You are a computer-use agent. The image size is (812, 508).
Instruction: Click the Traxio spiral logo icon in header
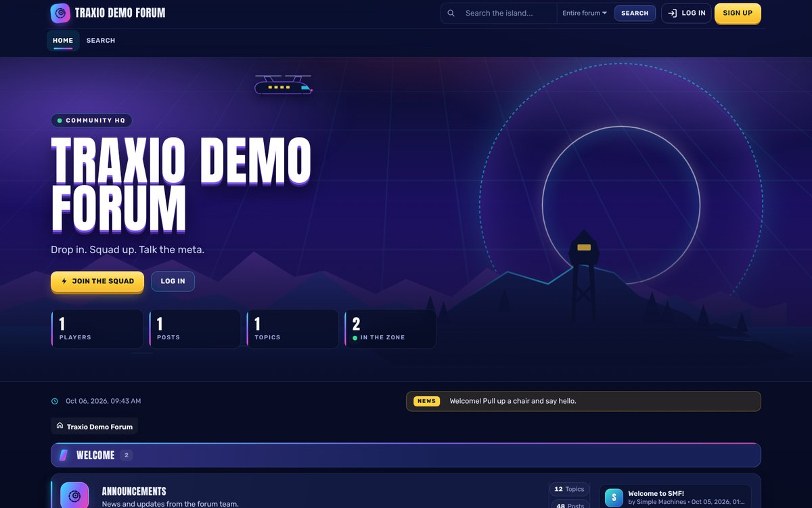pos(60,13)
